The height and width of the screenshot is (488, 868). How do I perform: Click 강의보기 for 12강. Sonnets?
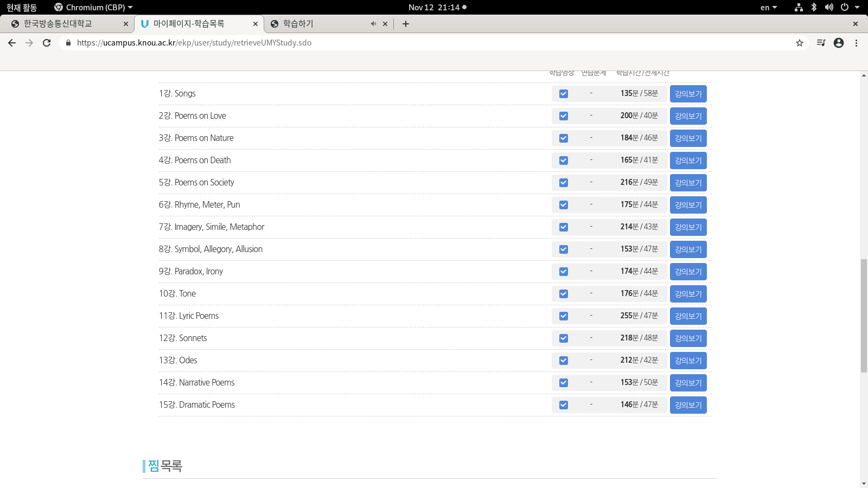pyautogui.click(x=688, y=338)
